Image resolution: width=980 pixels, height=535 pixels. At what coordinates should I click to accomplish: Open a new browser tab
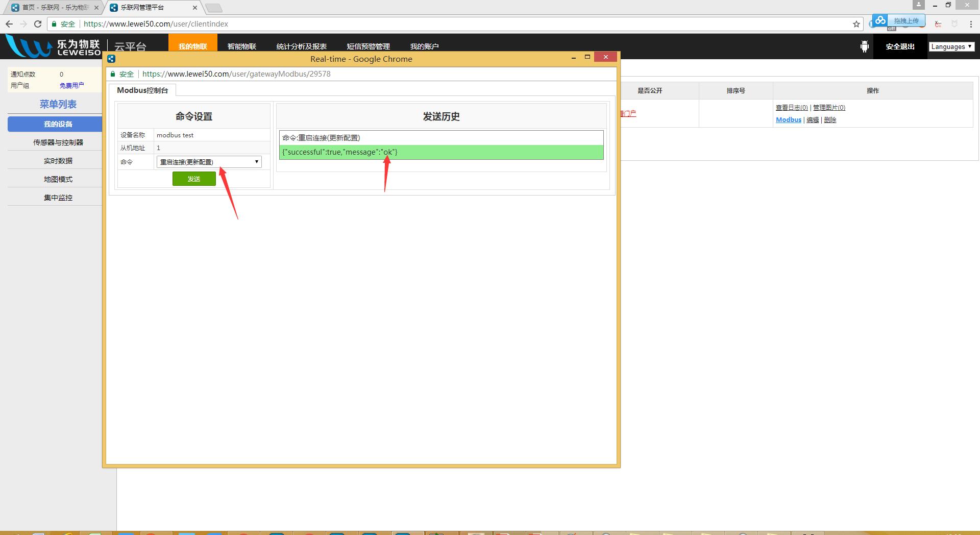[x=213, y=8]
